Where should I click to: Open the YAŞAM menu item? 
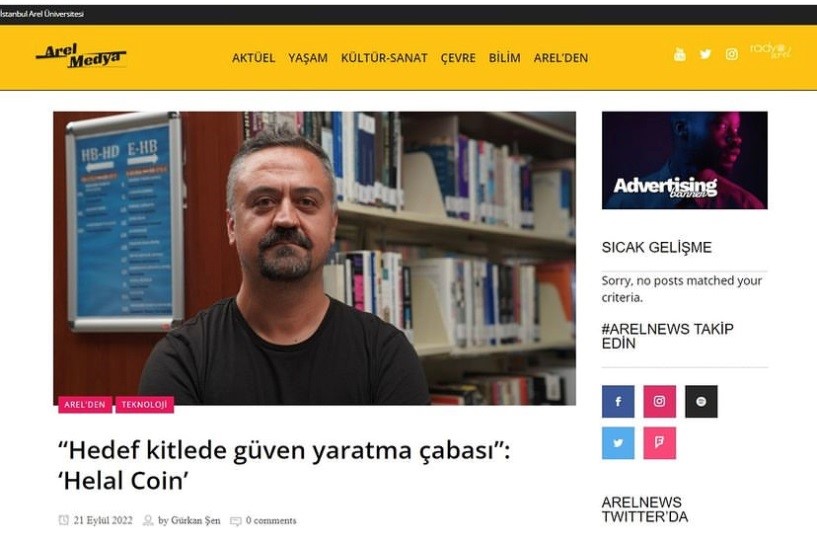(308, 58)
